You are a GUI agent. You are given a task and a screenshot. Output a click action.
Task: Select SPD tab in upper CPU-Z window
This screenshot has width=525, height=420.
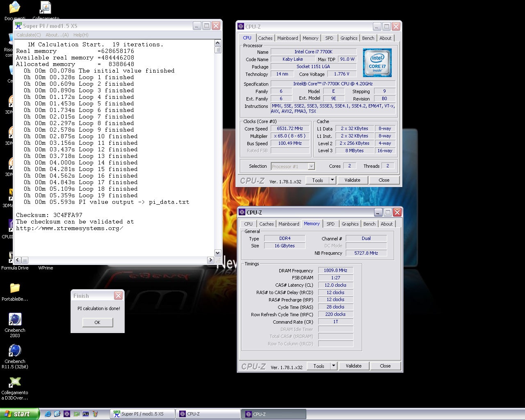click(329, 38)
